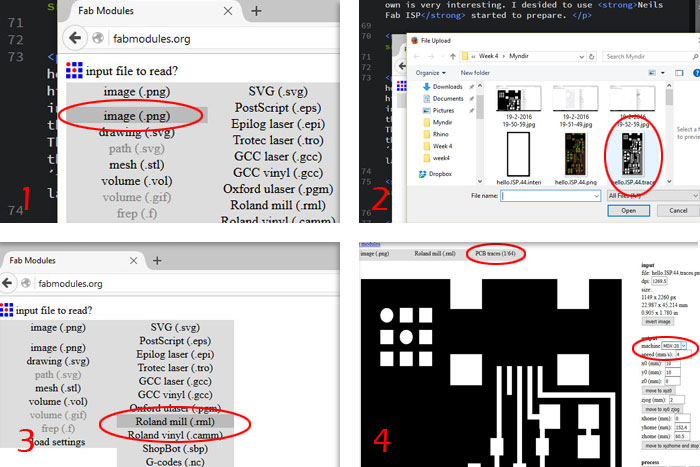
Task: Click New folder in File Upload
Action: 475,73
